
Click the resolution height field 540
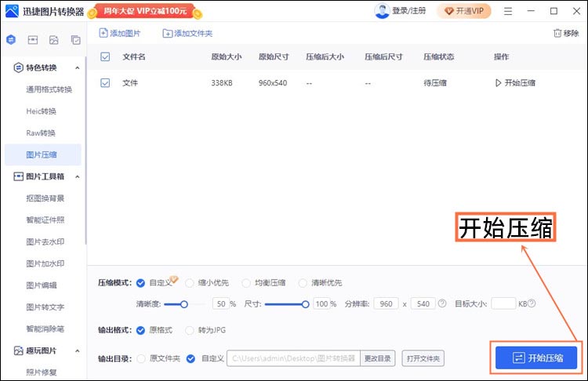tap(423, 303)
